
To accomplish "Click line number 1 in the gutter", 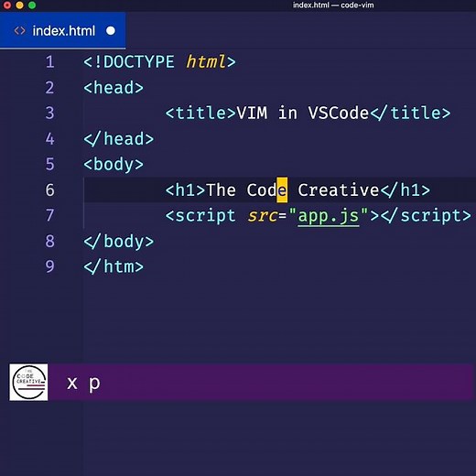I will [x=50, y=62].
